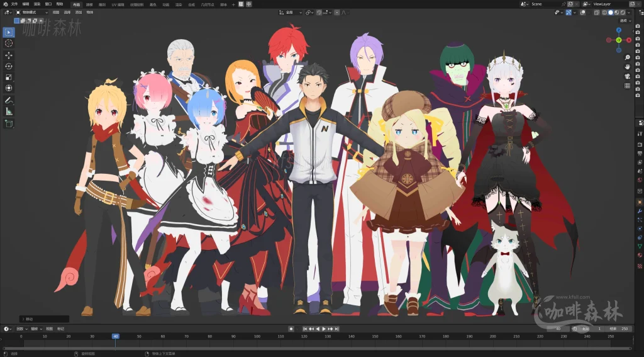644x357 pixels.
Task: Switch perspective/orthographic with grid icon
Action: (x=627, y=86)
